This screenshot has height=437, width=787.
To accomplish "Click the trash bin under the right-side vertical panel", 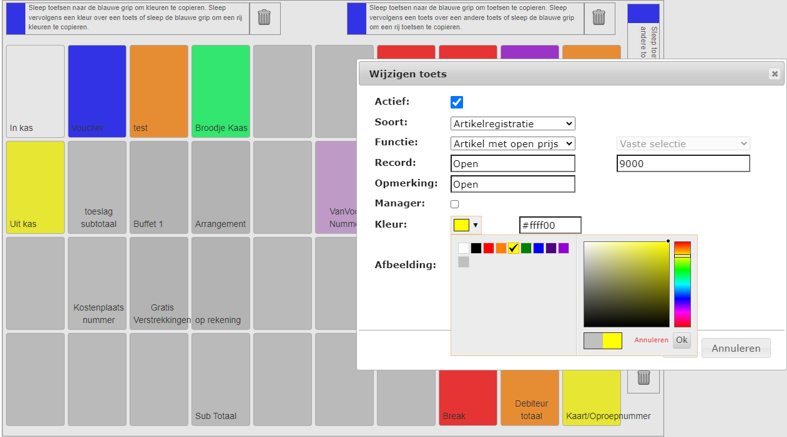I will (x=643, y=377).
